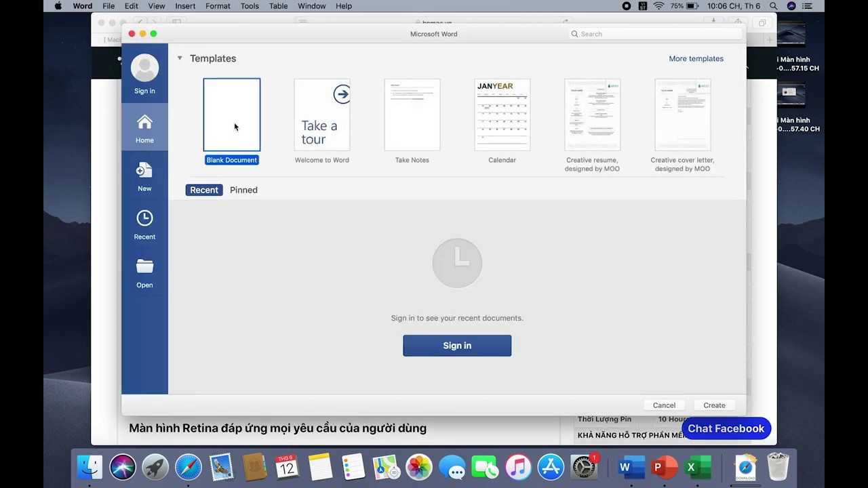The width and height of the screenshot is (868, 488).
Task: Click the Wi-Fi icon in menu bar
Action: [659, 6]
